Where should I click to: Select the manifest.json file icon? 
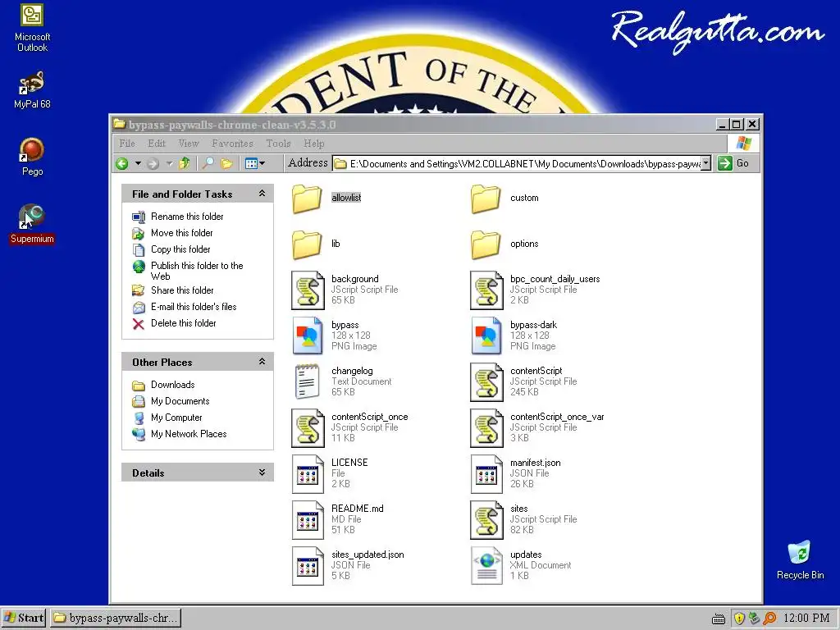pyautogui.click(x=487, y=474)
